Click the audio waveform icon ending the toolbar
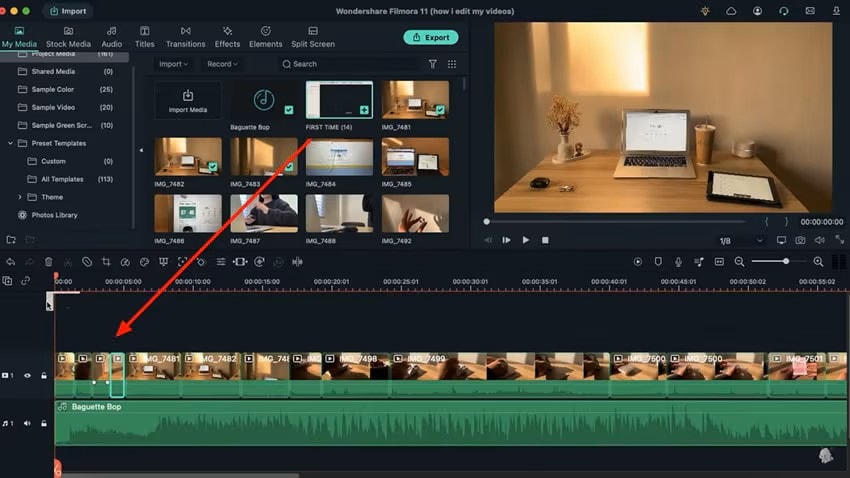This screenshot has width=850, height=478. pos(298,262)
